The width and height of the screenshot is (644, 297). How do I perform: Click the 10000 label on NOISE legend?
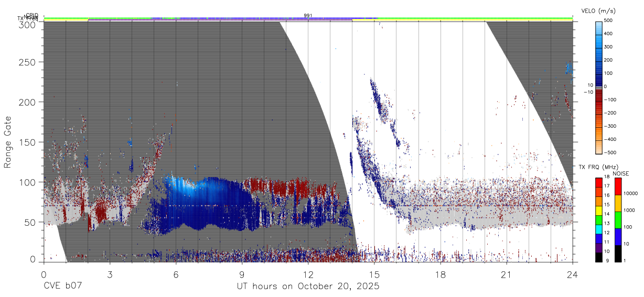630,194
